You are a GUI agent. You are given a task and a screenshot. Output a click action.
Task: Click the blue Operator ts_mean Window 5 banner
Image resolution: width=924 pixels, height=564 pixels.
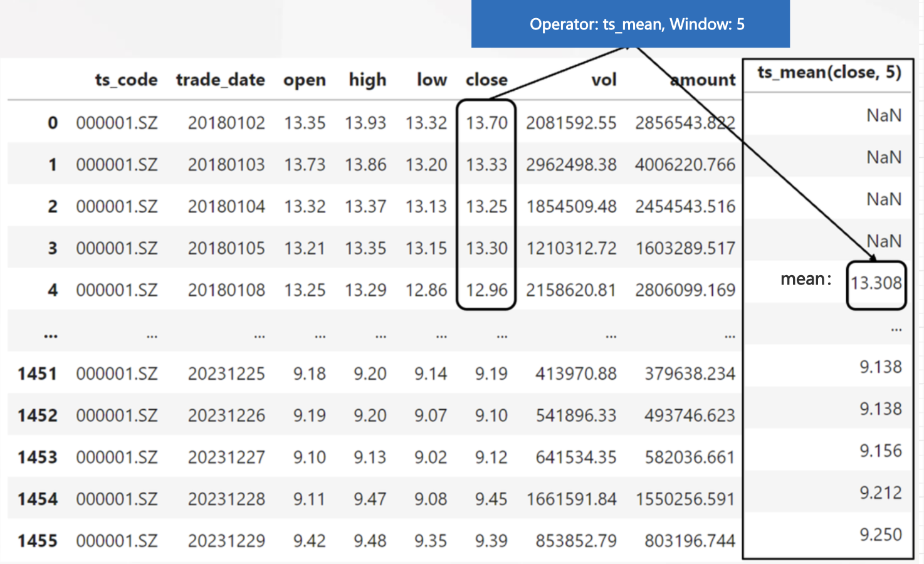coord(630,24)
